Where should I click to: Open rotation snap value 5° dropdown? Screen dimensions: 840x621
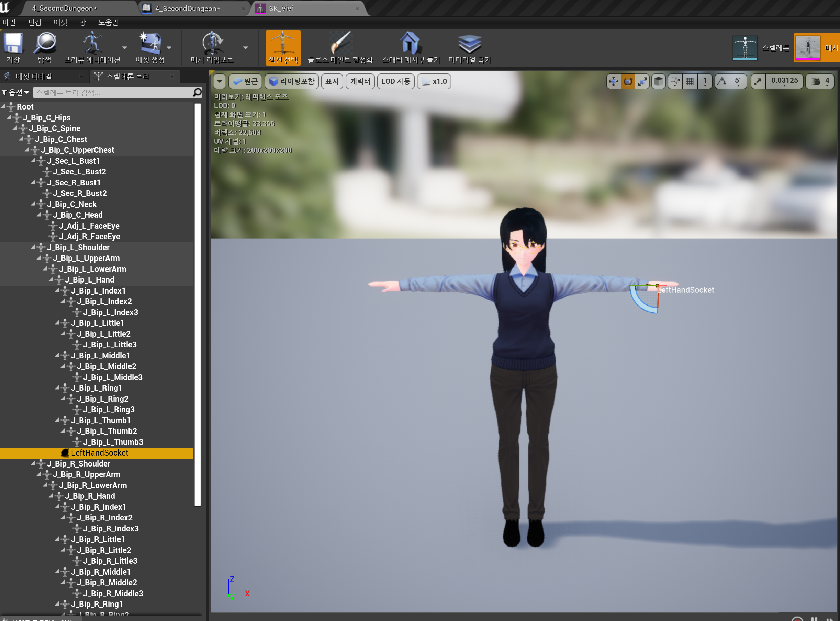(x=738, y=81)
